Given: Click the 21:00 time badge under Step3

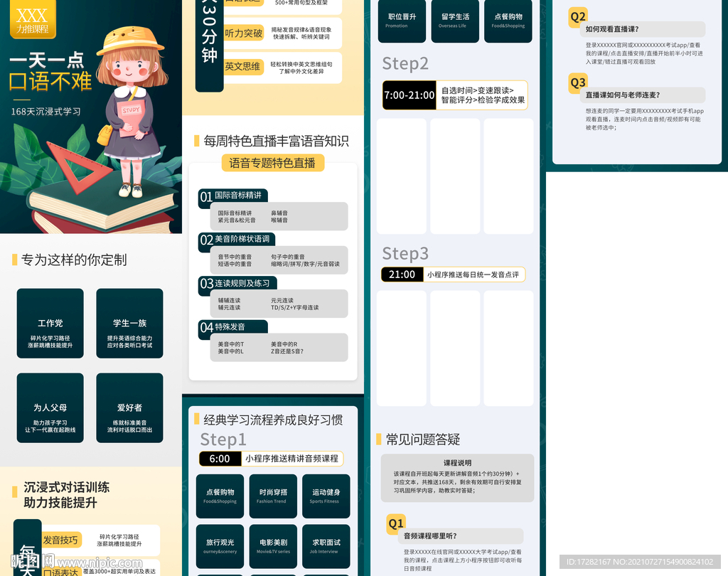Looking at the screenshot, I should (402, 274).
